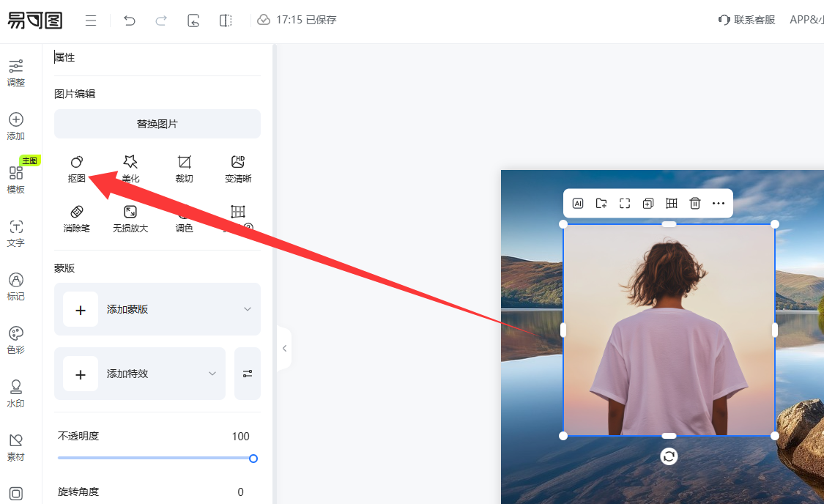Screen dimensions: 824x504
Task: Click the 不透明度 opacity slider track
Action: [155, 459]
